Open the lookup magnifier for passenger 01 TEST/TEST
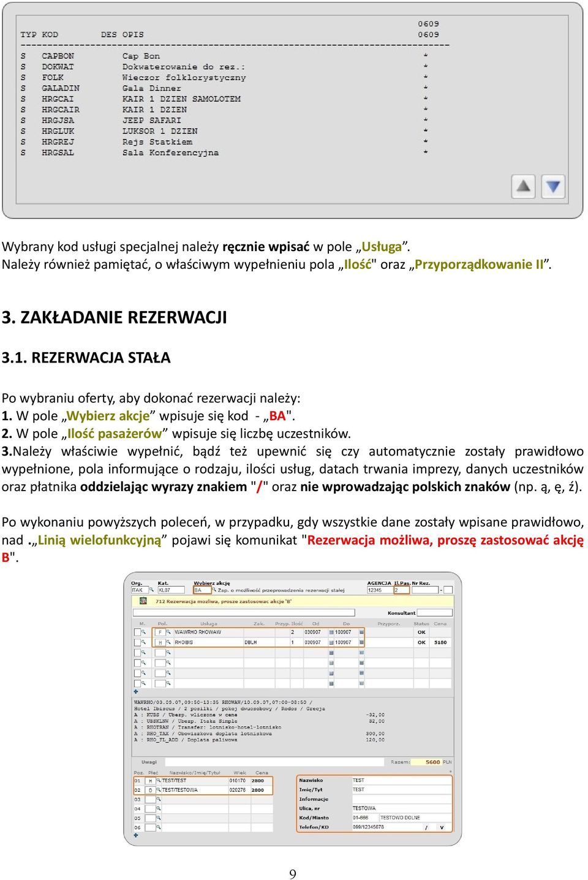The width and height of the screenshot is (588, 880). pos(159,781)
